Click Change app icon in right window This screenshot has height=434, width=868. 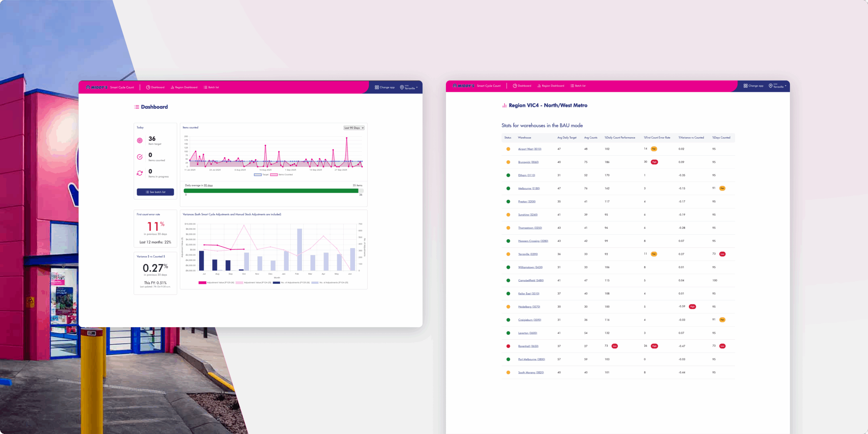(x=745, y=86)
